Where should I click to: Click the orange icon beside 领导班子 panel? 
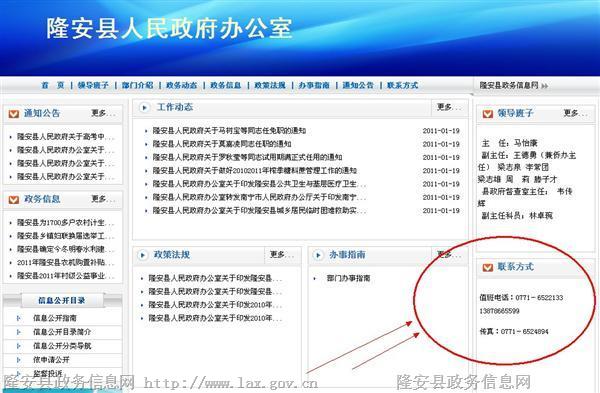tap(488, 114)
